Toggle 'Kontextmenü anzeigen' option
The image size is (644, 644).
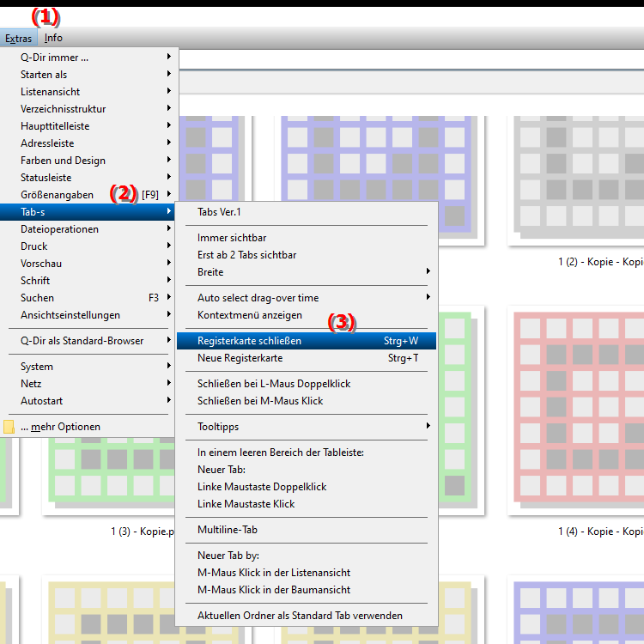(x=307, y=315)
